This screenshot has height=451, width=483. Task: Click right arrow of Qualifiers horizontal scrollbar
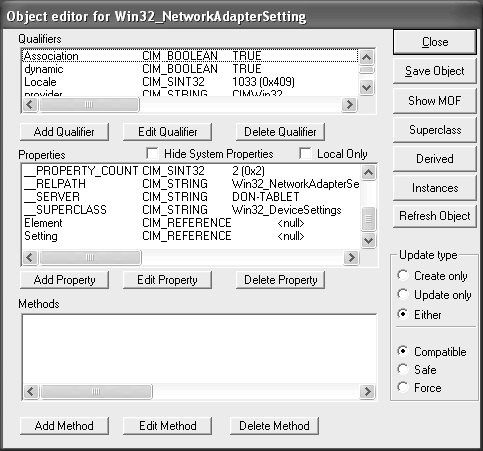coord(349,105)
